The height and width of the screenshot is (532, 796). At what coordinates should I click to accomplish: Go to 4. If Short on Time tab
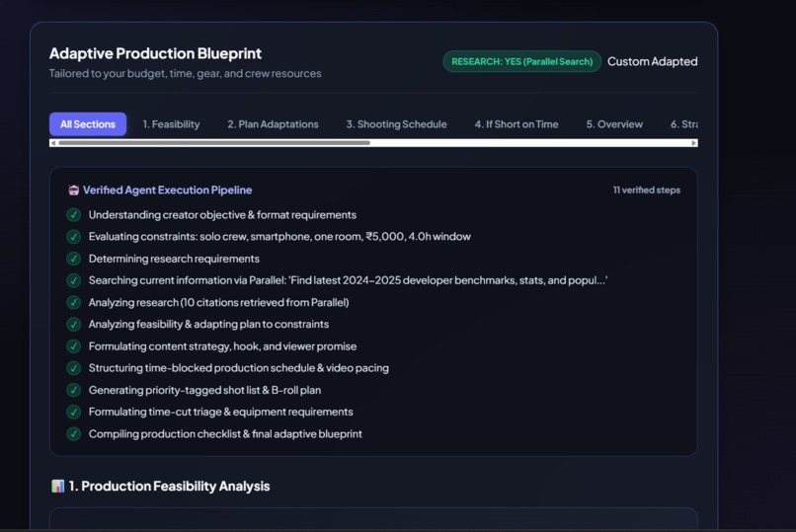pyautogui.click(x=517, y=124)
